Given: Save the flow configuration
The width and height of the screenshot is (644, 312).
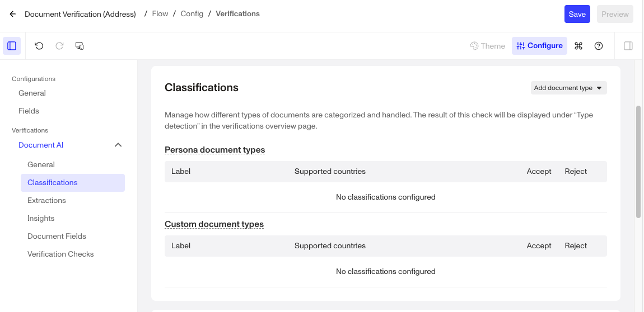Looking at the screenshot, I should 577,14.
